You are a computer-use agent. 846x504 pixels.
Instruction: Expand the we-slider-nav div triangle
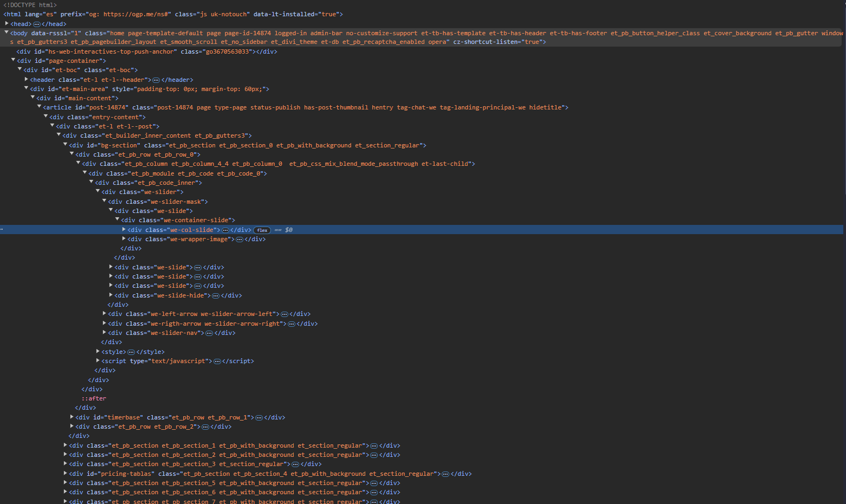point(105,332)
